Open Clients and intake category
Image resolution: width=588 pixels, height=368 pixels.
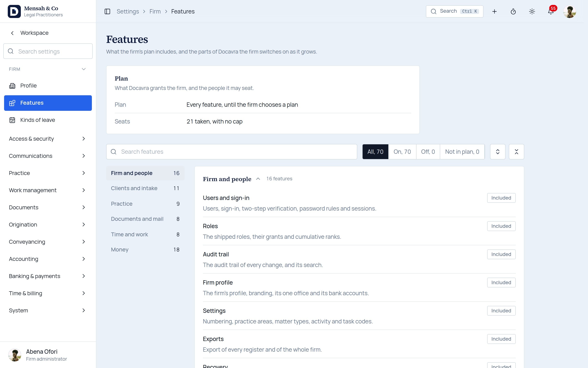click(145, 188)
